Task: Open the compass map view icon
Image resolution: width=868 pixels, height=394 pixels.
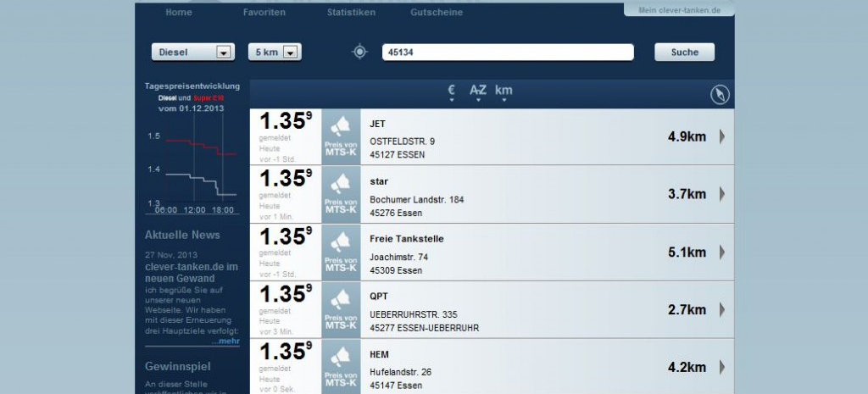Action: 720,95
